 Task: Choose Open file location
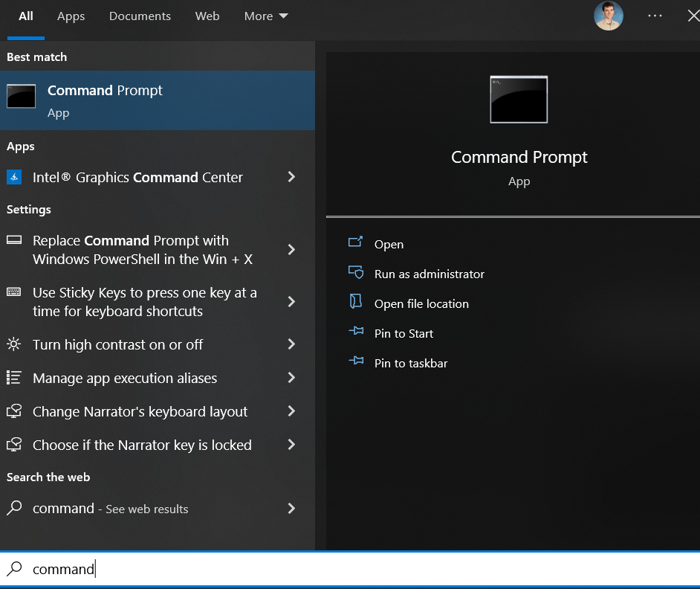coord(421,304)
